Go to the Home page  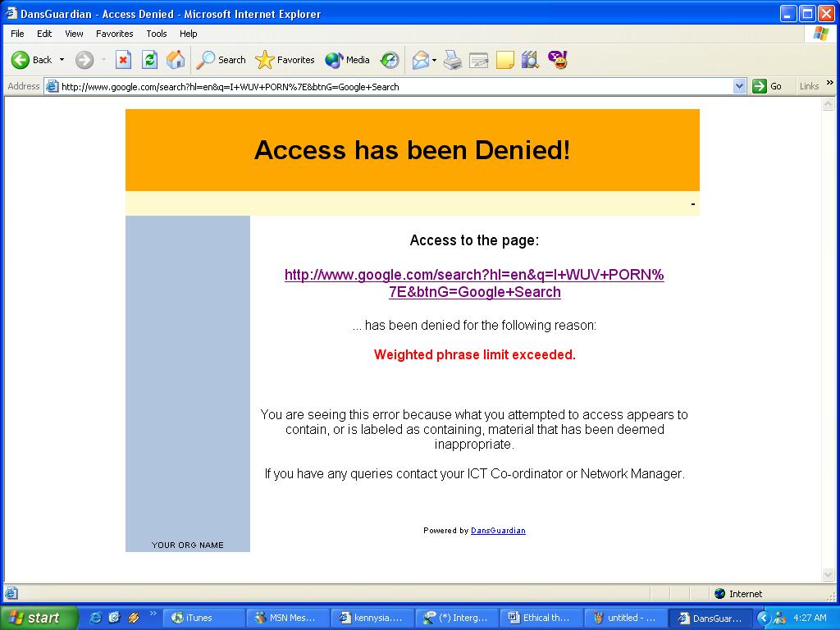pyautogui.click(x=176, y=60)
